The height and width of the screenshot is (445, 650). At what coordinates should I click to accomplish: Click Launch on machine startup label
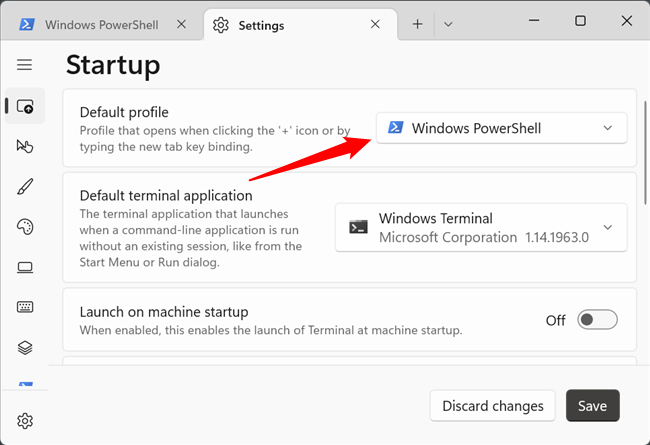[x=164, y=312]
